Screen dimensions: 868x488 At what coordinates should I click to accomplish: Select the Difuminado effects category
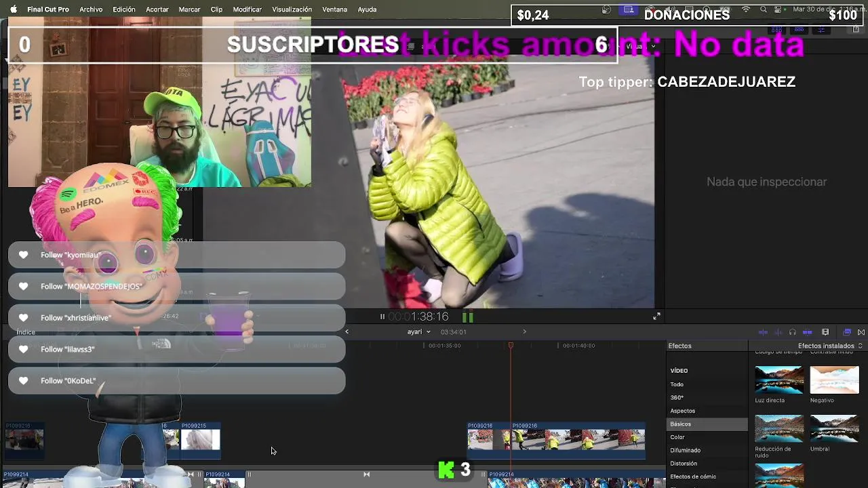click(x=685, y=450)
